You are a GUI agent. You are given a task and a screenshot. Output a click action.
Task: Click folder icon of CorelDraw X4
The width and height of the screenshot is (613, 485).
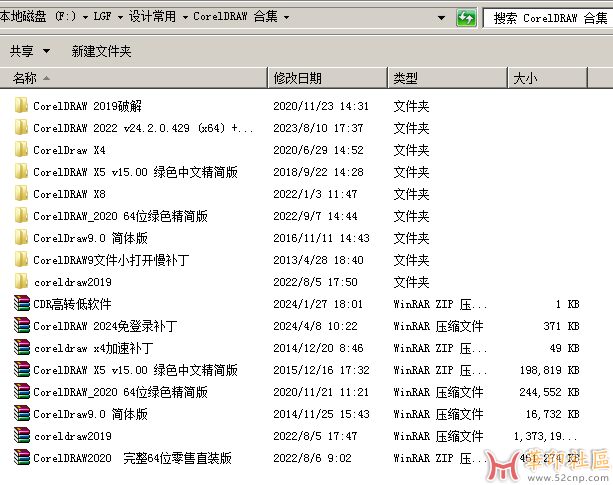tap(21, 150)
